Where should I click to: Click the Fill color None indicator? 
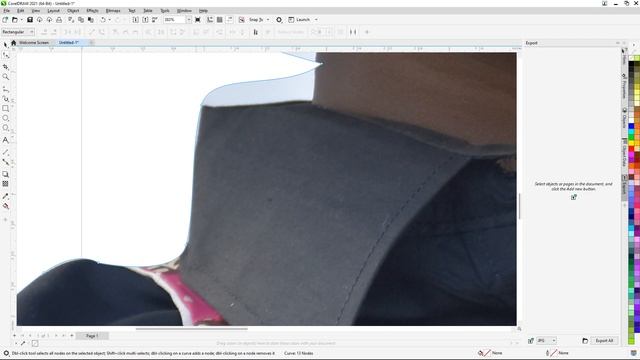[x=490, y=353]
